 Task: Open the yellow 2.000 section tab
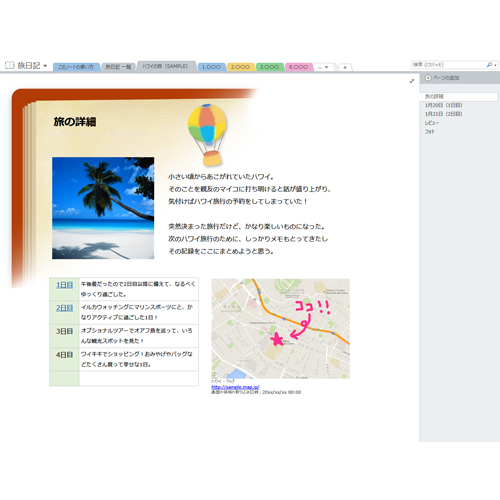(240, 67)
